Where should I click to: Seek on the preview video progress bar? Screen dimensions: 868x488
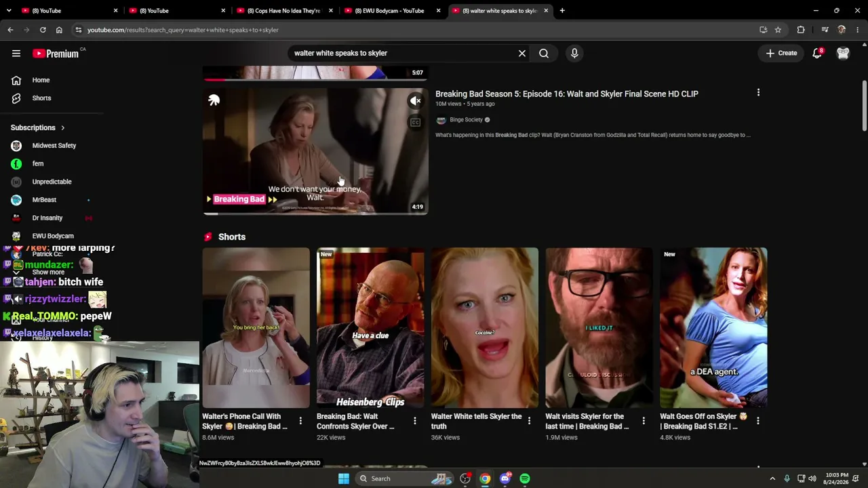pyautogui.click(x=315, y=213)
